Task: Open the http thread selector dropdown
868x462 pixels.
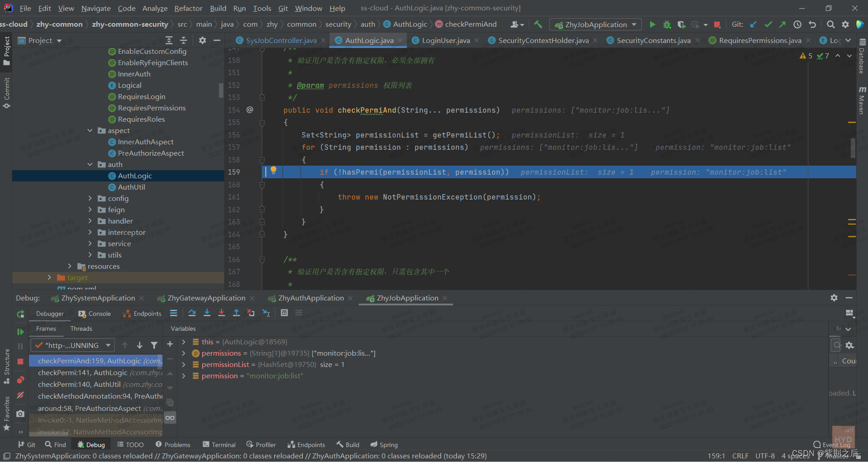Action: point(72,345)
